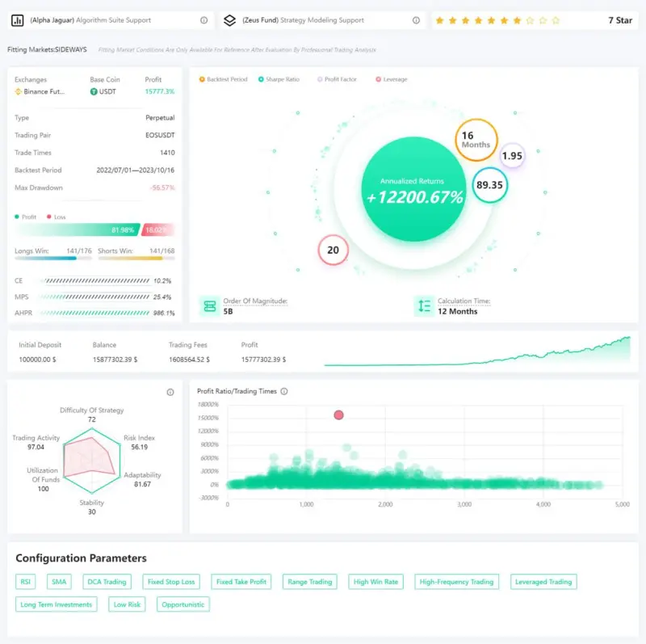Open info icon on radar chart panel
646x644 pixels.
170,392
